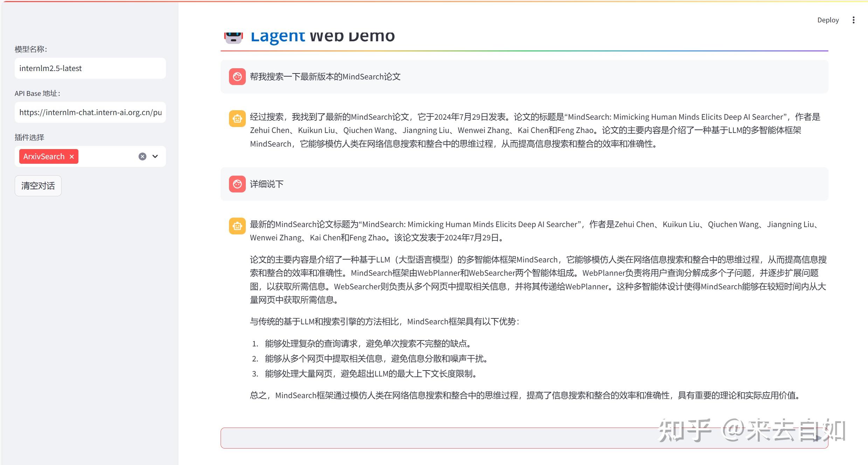Remove the ArxivSearch tag using its ×
The height and width of the screenshot is (465, 868).
[x=71, y=156]
